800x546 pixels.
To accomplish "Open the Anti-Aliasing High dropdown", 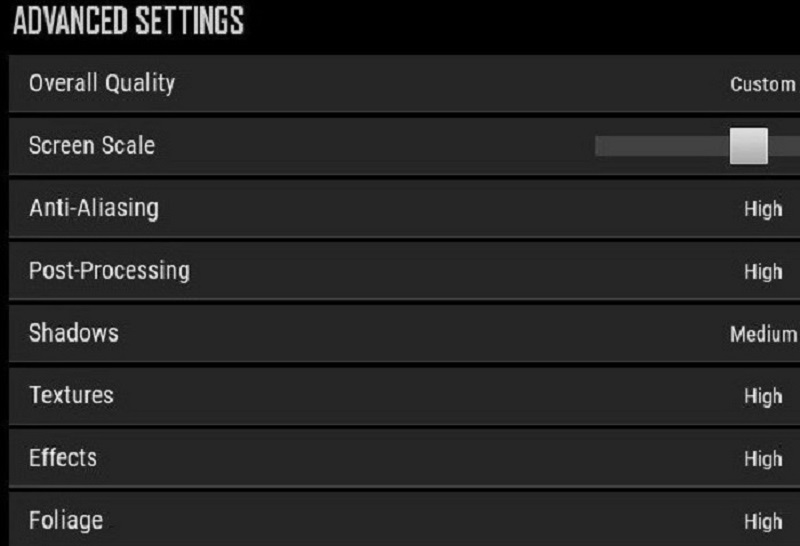I will [763, 209].
